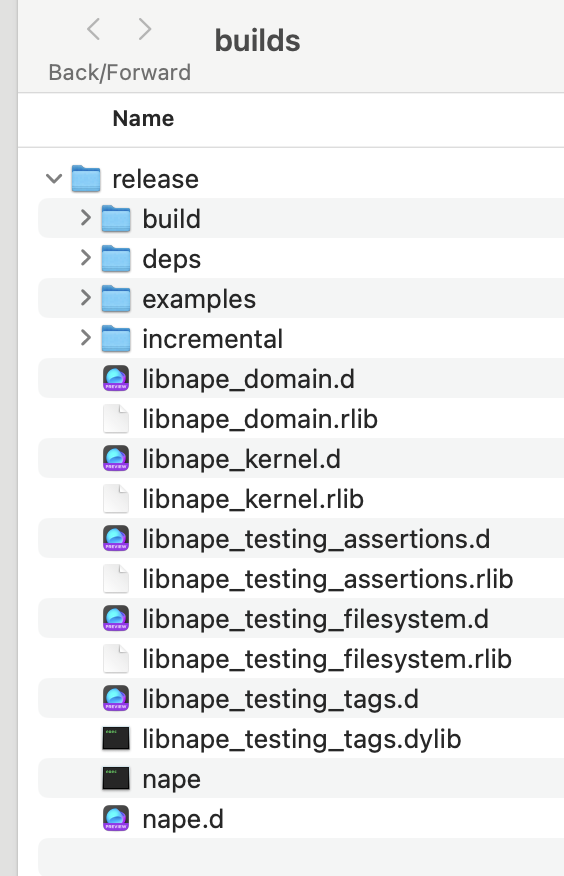Image resolution: width=564 pixels, height=876 pixels.
Task: Select the file name libnape_kernel.rlib
Action: click(x=253, y=499)
